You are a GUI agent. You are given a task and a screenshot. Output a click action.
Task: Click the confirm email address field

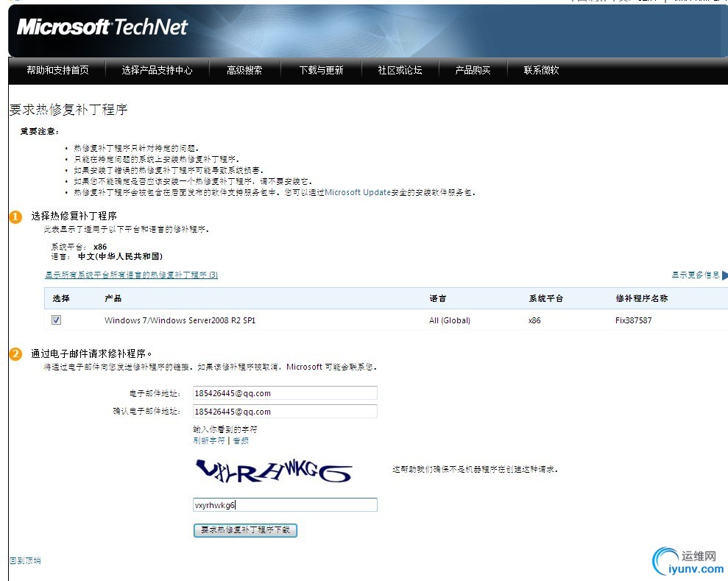click(x=285, y=412)
